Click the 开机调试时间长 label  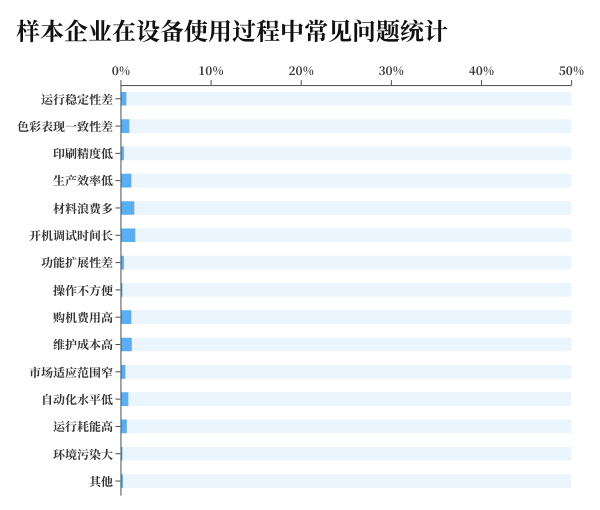pyautogui.click(x=71, y=235)
